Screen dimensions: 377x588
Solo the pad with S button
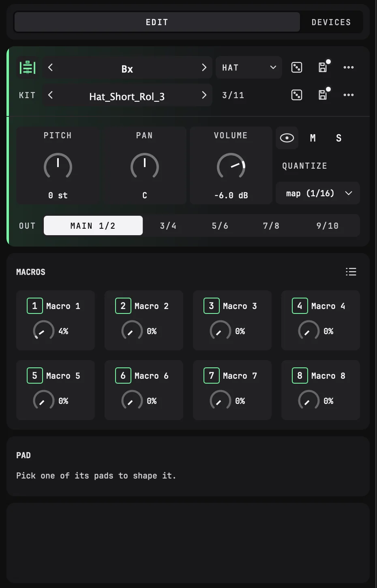pyautogui.click(x=339, y=138)
